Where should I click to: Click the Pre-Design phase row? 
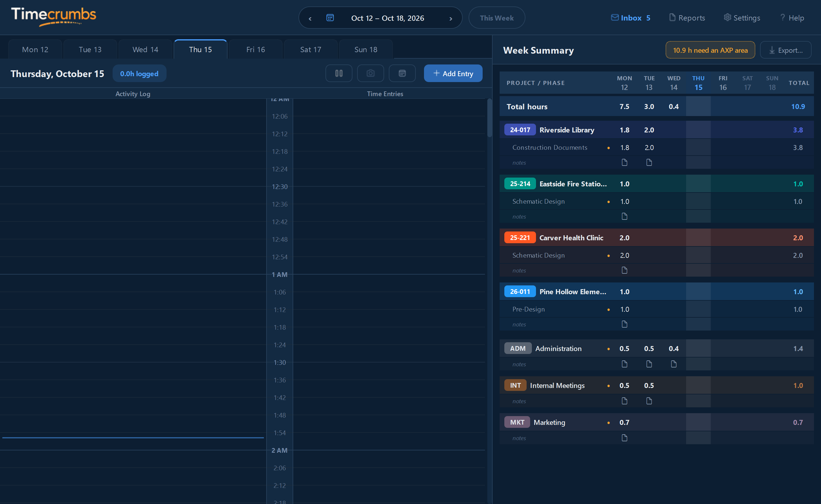[x=657, y=309]
